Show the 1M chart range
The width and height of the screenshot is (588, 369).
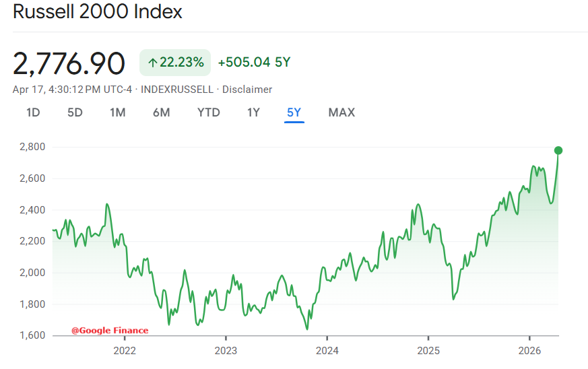point(118,112)
